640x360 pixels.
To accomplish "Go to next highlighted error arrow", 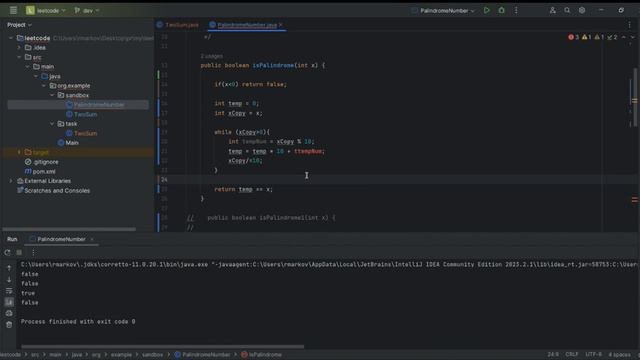I will [x=633, y=37].
